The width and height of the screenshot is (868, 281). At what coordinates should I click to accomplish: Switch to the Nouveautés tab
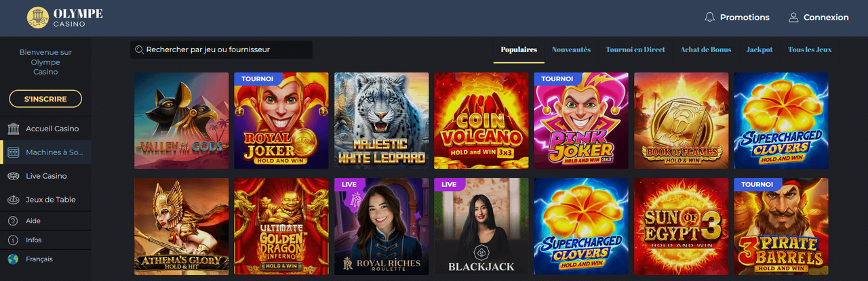[x=571, y=49]
